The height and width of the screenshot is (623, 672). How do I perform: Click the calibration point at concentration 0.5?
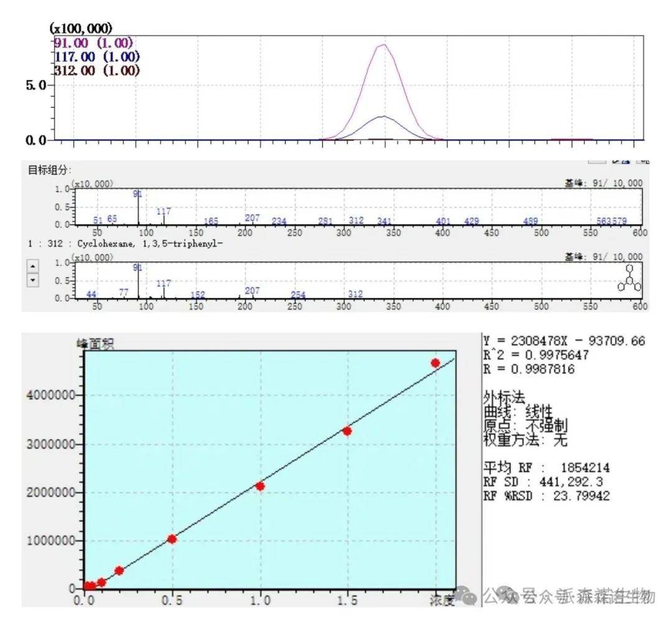[x=172, y=538]
